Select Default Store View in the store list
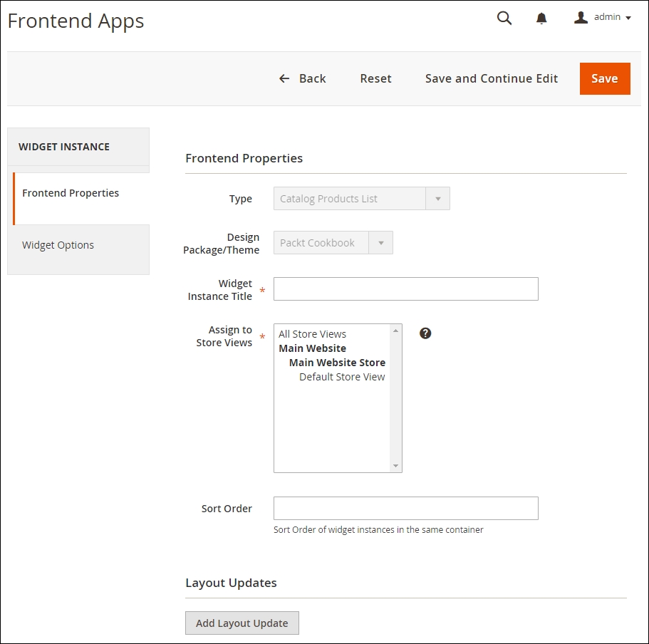This screenshot has width=649, height=644. coord(342,376)
